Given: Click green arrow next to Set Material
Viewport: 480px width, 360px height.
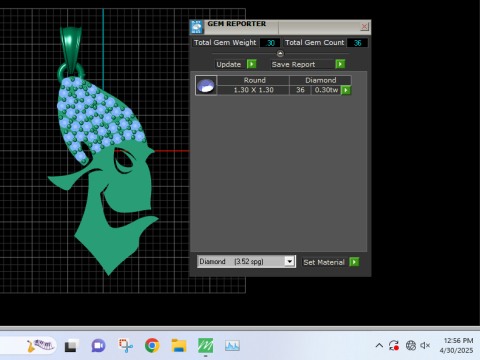Looking at the screenshot, I should [x=354, y=262].
